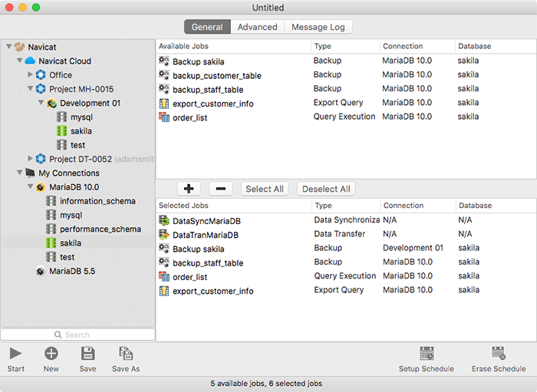Image resolution: width=537 pixels, height=392 pixels.
Task: Click the MariaDB 10.0 connection icon
Action: pos(41,187)
